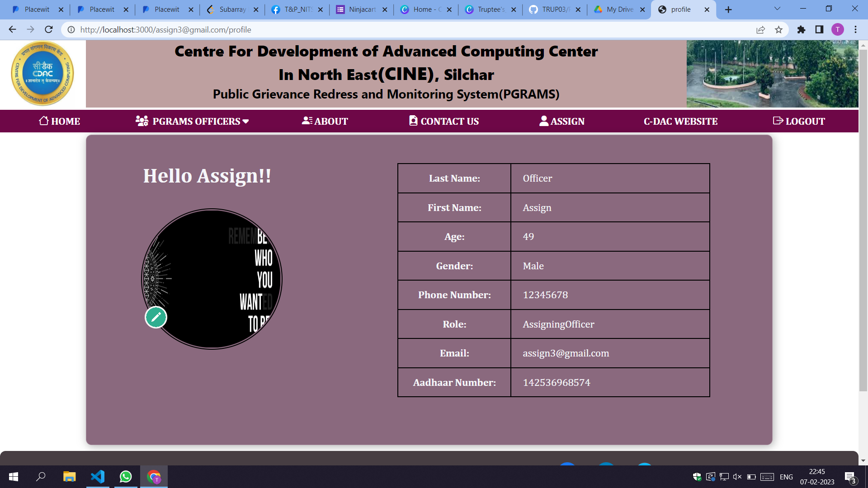This screenshot has width=868, height=488.
Task: Go to HOME in navigation bar
Action: click(59, 121)
